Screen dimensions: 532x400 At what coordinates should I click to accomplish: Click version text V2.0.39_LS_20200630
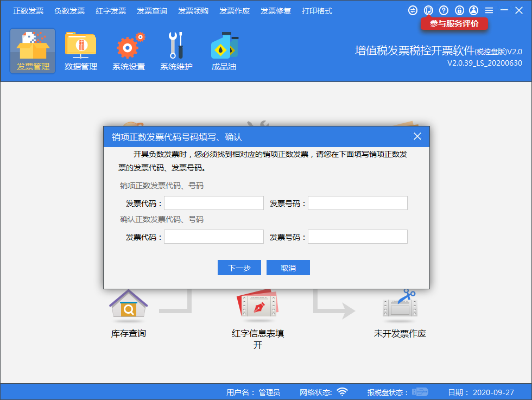coord(484,63)
